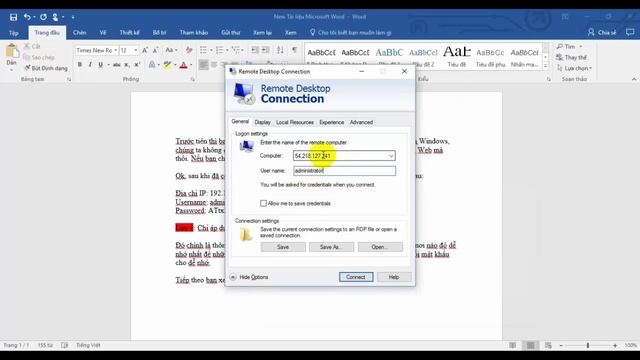Open the Thiết kế ribbon tab in Word

129,32
